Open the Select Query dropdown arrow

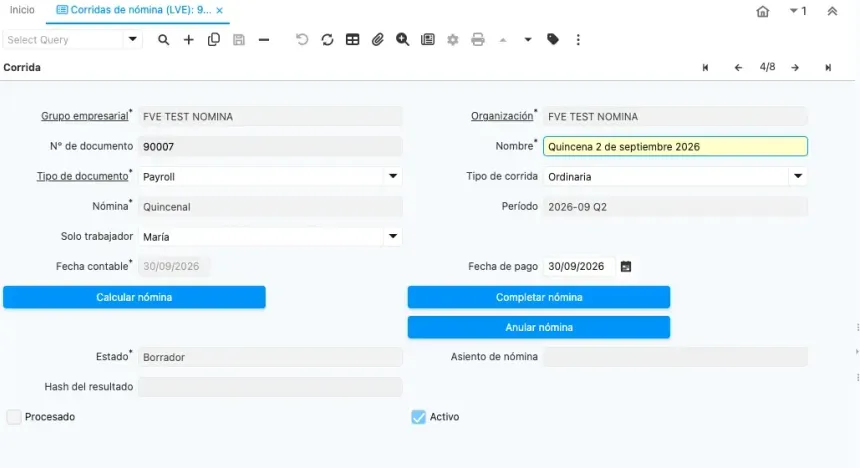pyautogui.click(x=132, y=40)
